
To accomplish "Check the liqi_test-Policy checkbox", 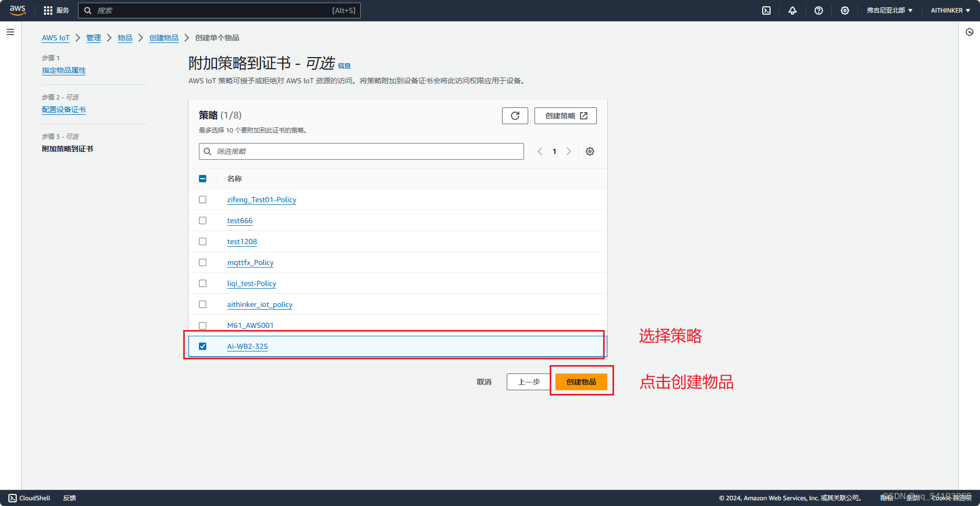I will 203,283.
